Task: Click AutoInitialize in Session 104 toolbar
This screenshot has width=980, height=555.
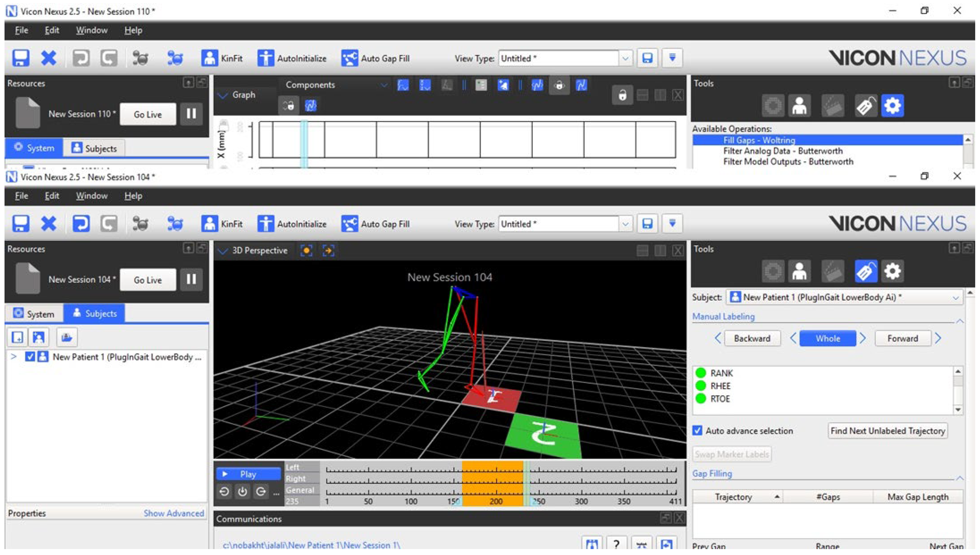Action: point(292,224)
